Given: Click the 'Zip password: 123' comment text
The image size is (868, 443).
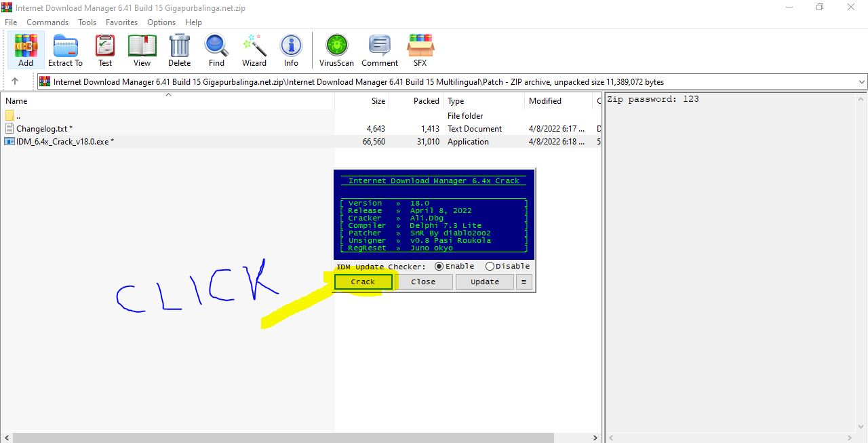Looking at the screenshot, I should [x=653, y=99].
